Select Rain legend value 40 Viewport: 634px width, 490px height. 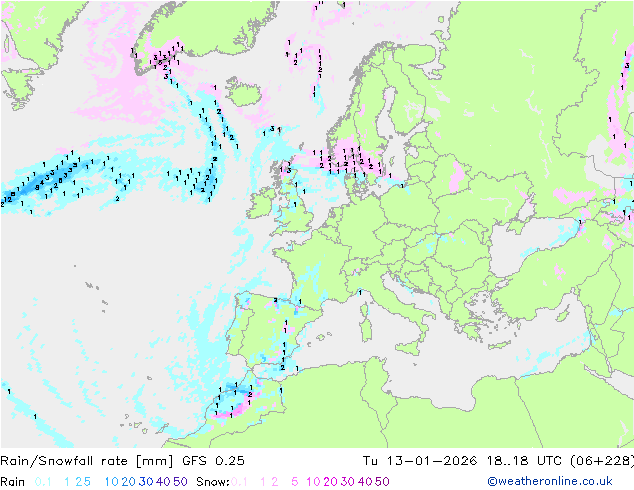tap(163, 482)
